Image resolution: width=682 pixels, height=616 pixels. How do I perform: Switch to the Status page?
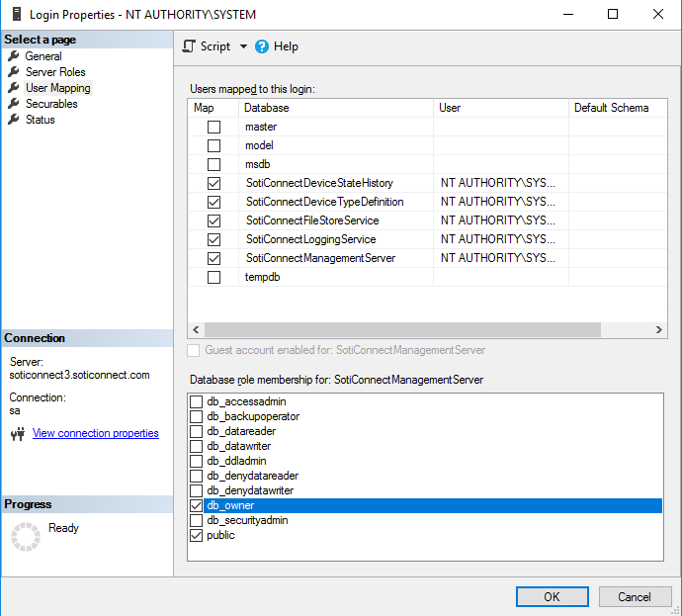40,120
